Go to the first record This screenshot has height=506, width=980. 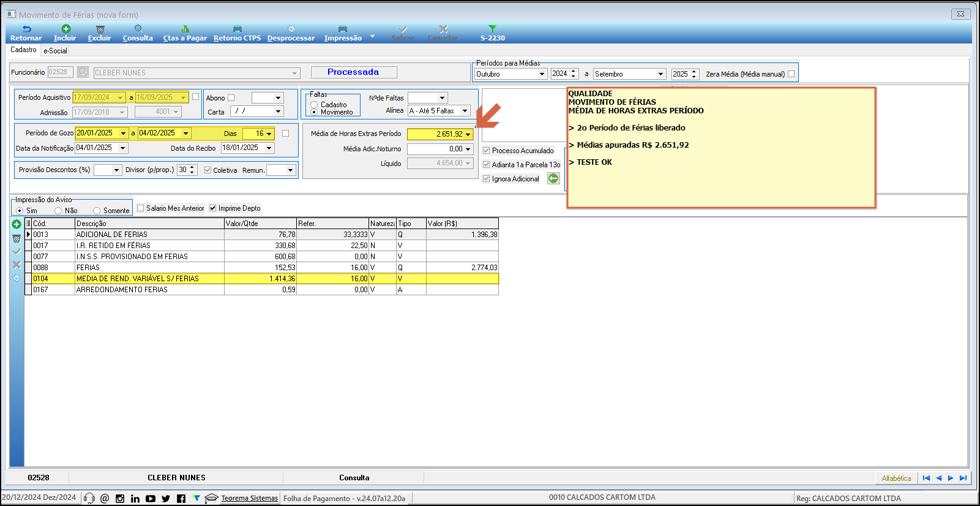[x=926, y=478]
